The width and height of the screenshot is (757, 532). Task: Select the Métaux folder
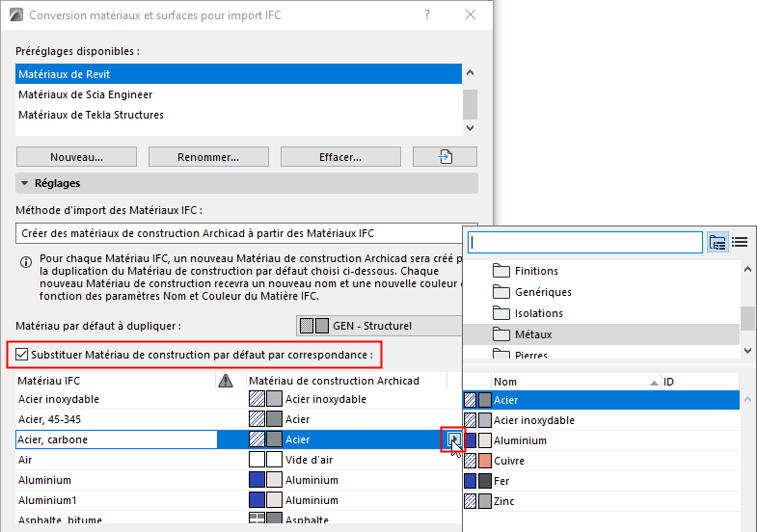tap(602, 334)
